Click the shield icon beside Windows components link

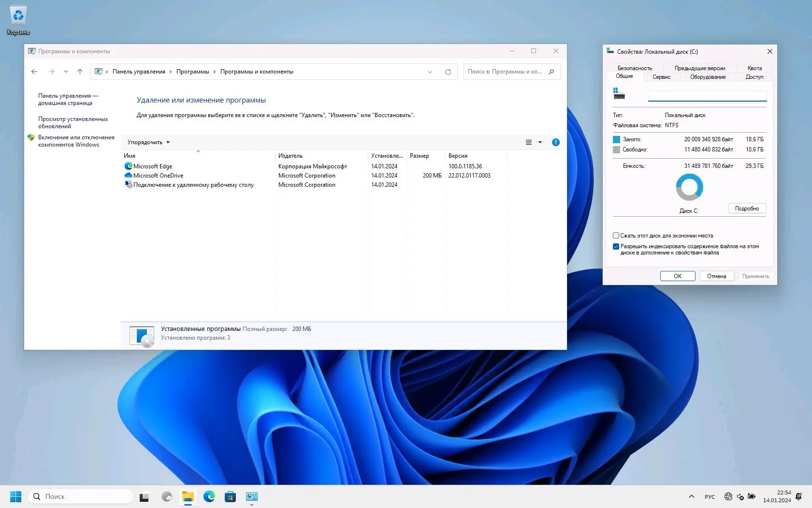click(31, 137)
